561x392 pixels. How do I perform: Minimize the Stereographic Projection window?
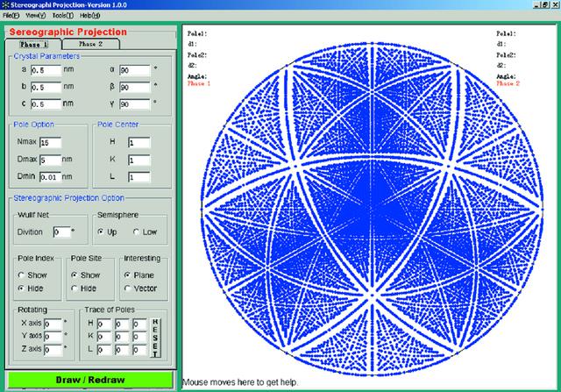tap(536, 4)
